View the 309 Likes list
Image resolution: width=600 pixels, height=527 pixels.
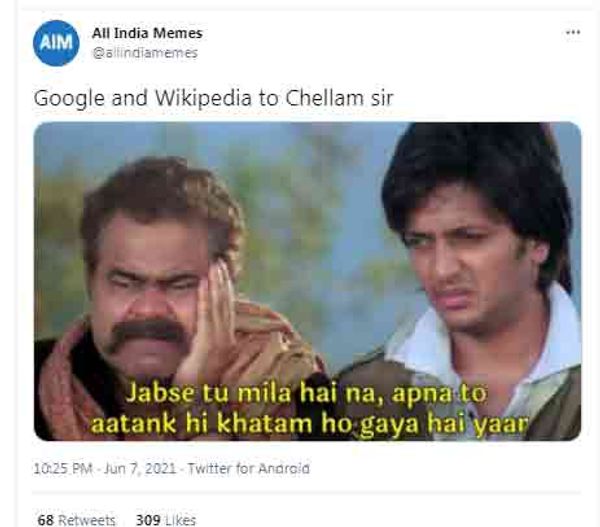(166, 520)
